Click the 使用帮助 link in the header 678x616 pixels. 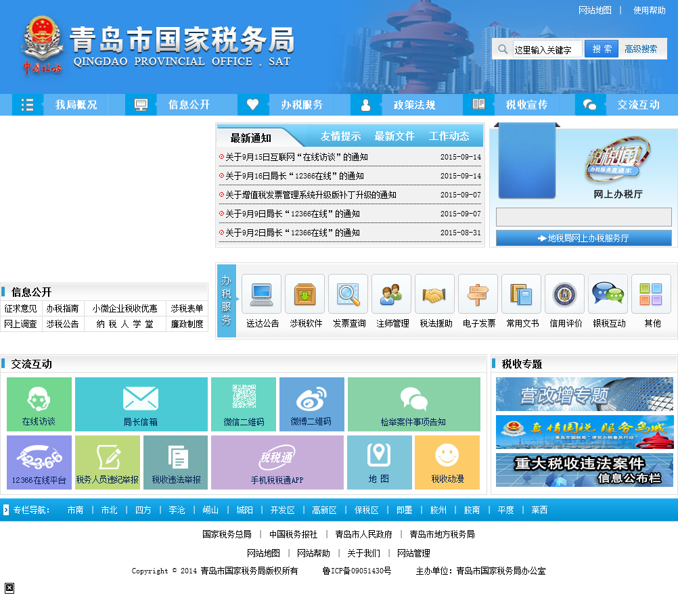coord(649,10)
